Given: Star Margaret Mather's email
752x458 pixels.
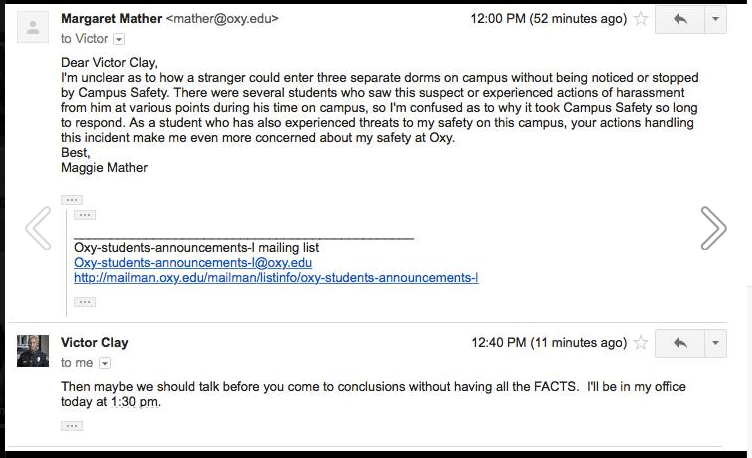Looking at the screenshot, I should [641, 19].
